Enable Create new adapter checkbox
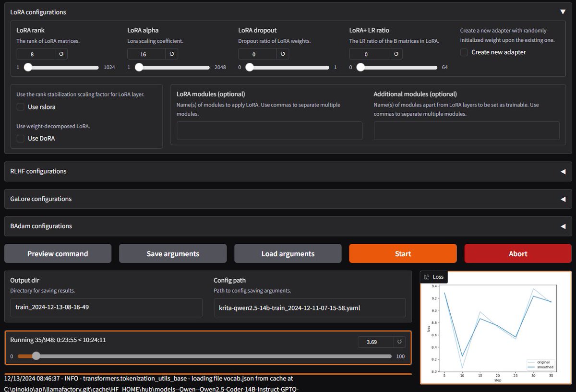 tap(464, 52)
